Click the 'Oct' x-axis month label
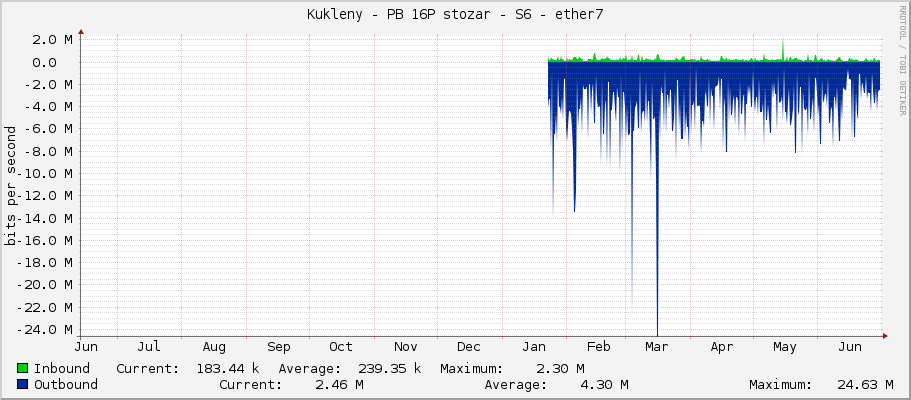This screenshot has height=400, width=911. point(340,347)
